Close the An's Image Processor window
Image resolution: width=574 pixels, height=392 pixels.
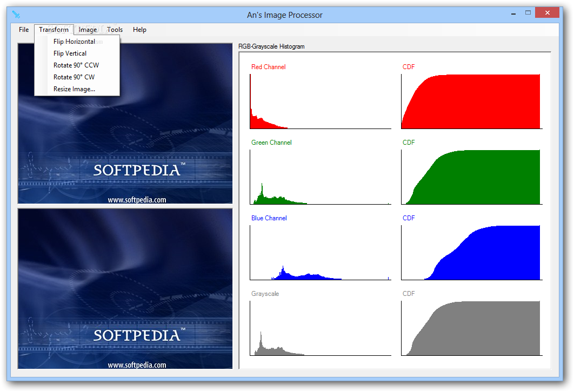click(548, 13)
